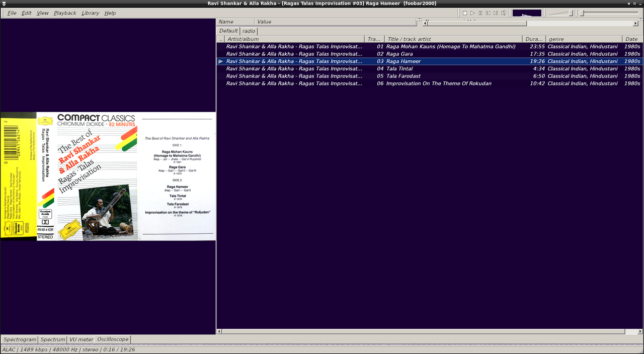Viewport: 644px width, 354px height.
Task: Click the now-playing arrow indicator
Action: tap(220, 61)
